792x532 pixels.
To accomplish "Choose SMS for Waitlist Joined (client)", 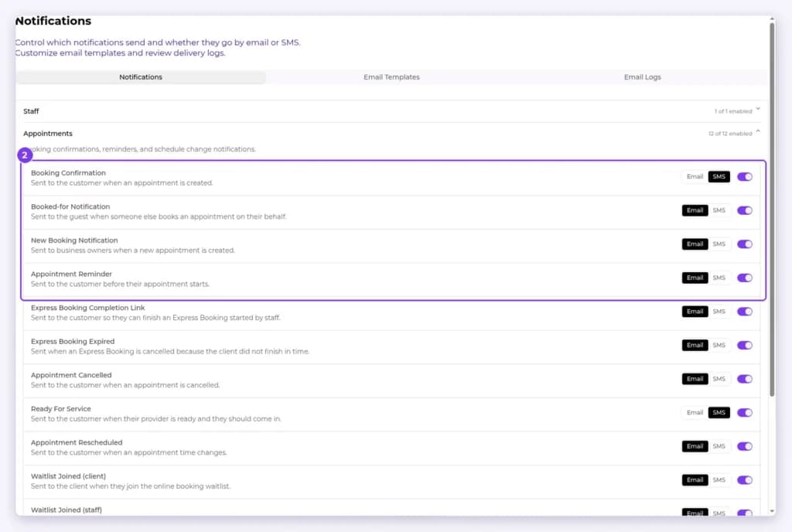I will 719,480.
